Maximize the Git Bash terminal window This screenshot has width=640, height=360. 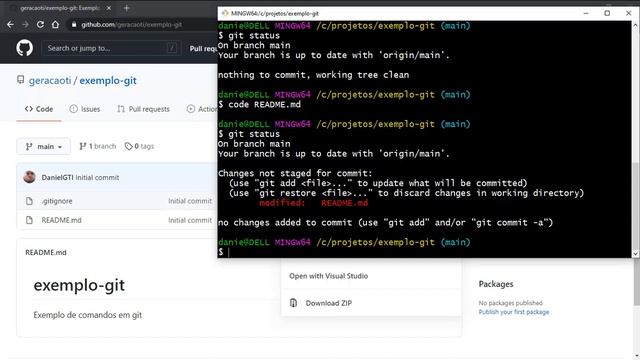(x=607, y=13)
